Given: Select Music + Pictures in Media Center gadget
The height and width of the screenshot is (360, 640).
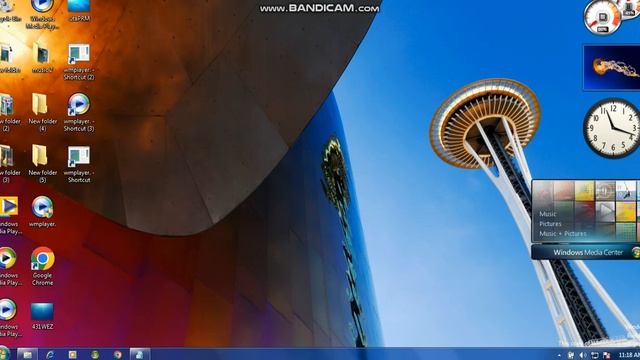Looking at the screenshot, I should coord(562,233).
